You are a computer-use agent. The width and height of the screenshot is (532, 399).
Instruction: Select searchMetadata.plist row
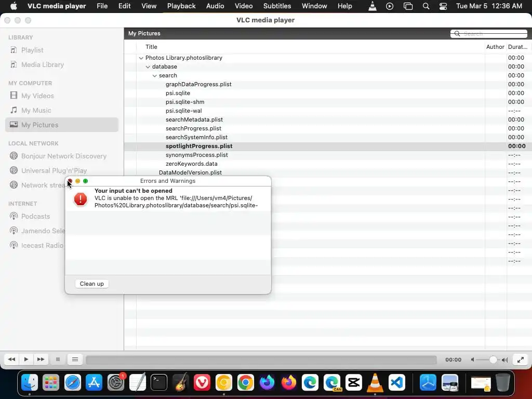point(194,120)
